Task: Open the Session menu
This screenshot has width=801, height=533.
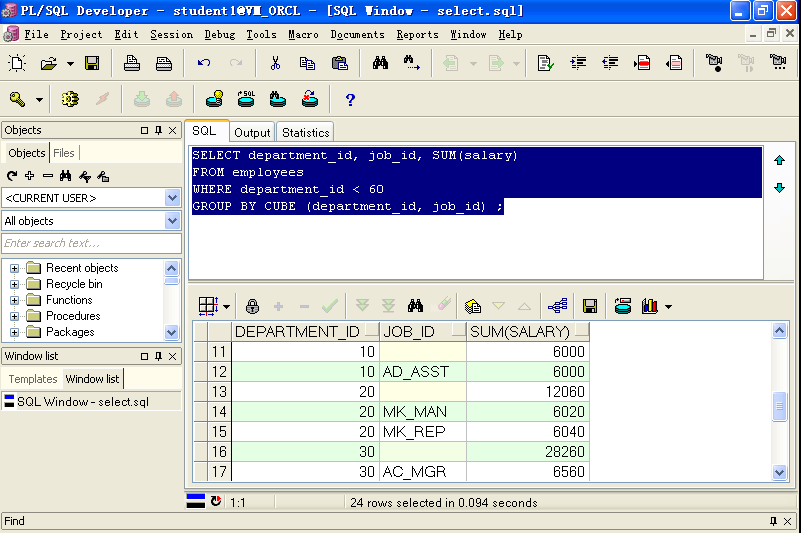Action: (171, 34)
